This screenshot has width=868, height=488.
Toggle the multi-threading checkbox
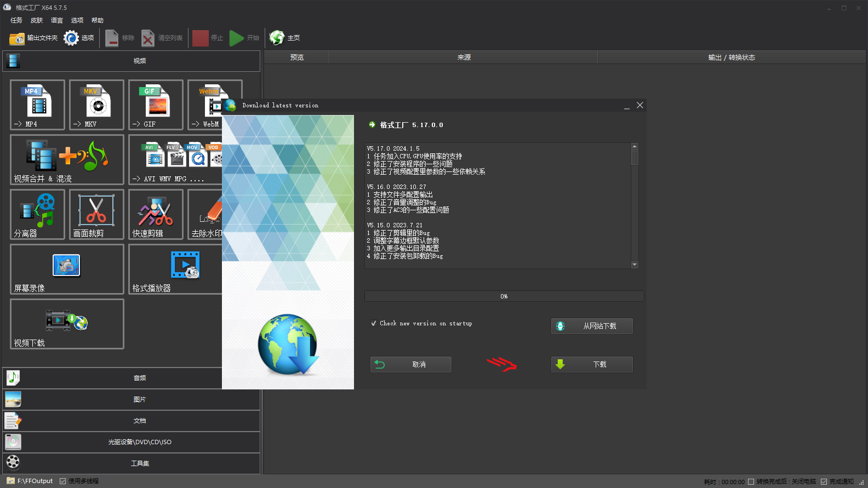[63, 481]
